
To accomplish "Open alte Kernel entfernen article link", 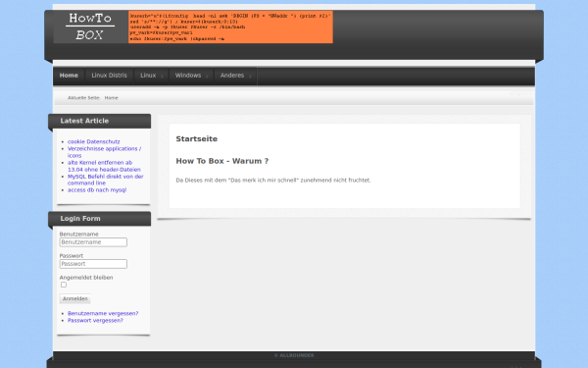I will pyautogui.click(x=104, y=166).
